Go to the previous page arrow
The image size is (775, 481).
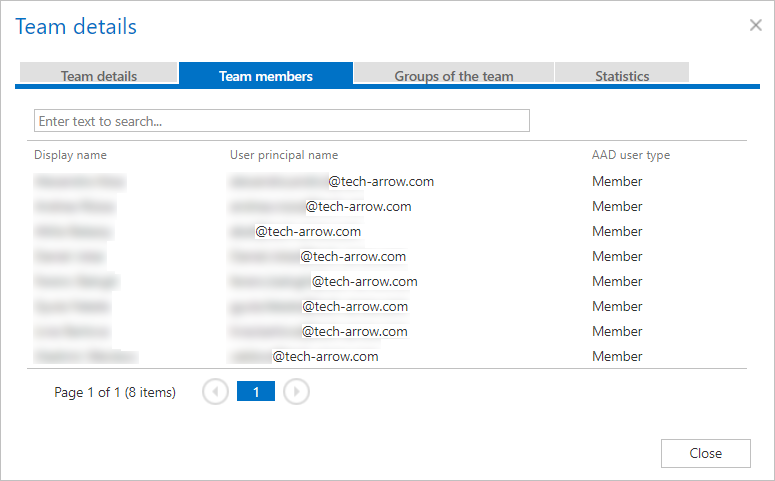click(x=215, y=392)
